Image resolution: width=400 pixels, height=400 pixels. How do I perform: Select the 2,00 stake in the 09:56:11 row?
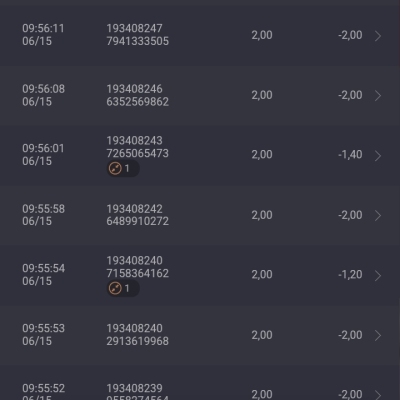click(x=262, y=35)
